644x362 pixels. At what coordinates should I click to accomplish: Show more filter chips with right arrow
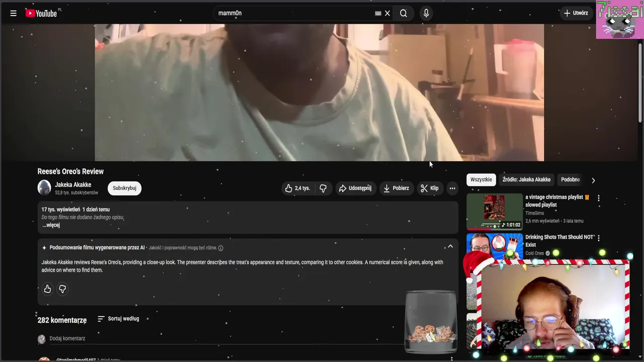(x=593, y=180)
